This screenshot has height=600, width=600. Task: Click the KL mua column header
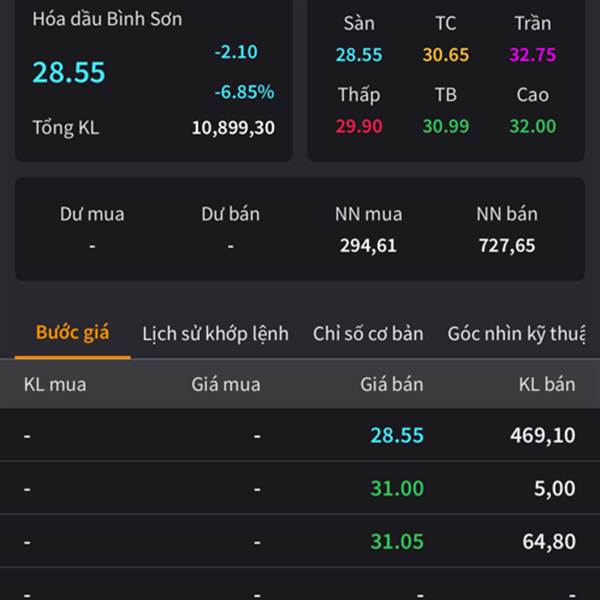coord(55,385)
